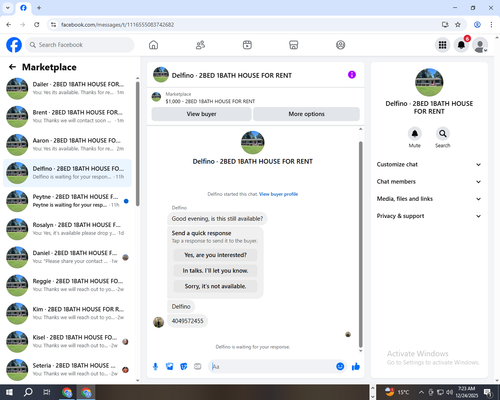The image size is (500, 400).
Task: Send 'Yes, are you interested?' quick response
Action: (x=215, y=255)
